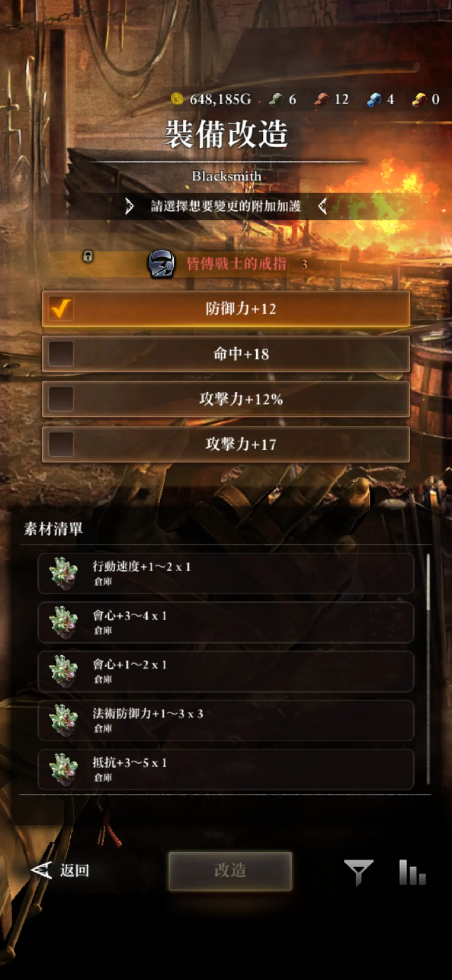Tap the blue ore currency icon
This screenshot has width=452, height=980.
(x=374, y=99)
